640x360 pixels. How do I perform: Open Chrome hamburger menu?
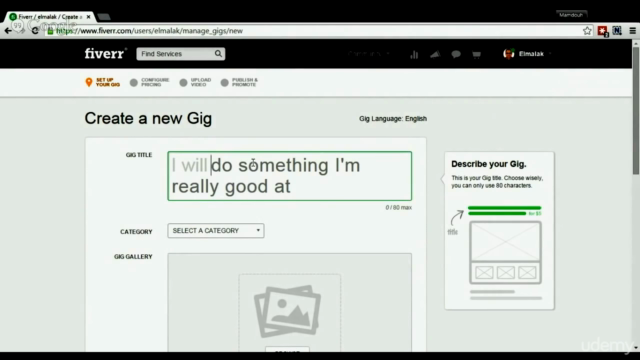[633, 31]
